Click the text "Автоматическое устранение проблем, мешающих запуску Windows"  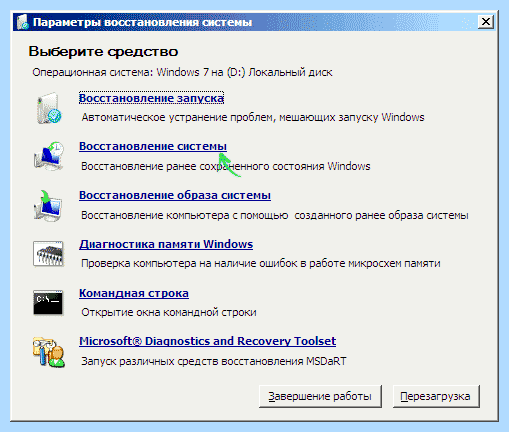coord(253,117)
